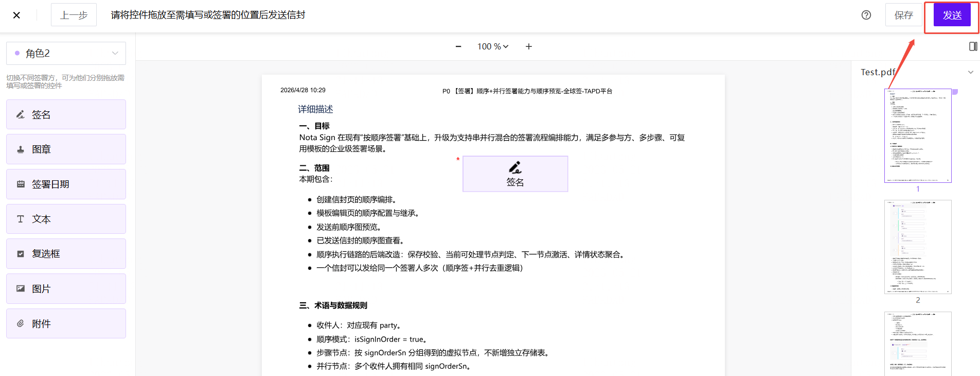
Task: Click the isSignInOrder = true line
Action: [x=372, y=339]
